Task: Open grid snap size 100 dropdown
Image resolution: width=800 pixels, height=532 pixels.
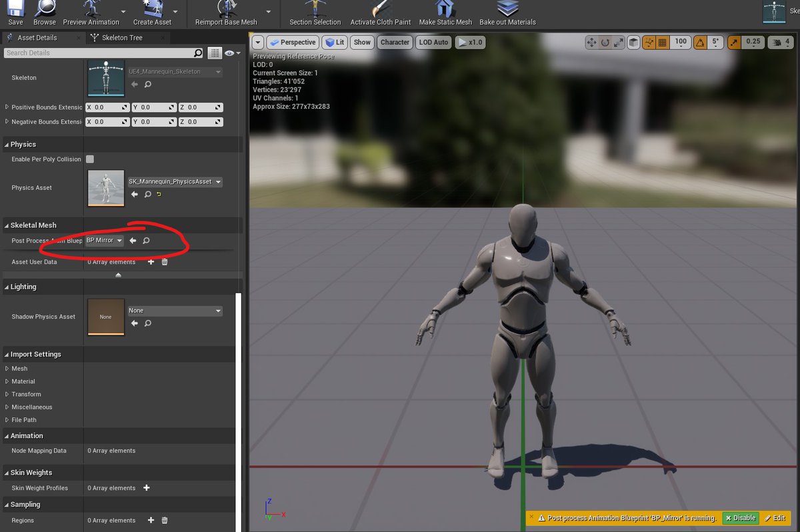Action: [x=680, y=42]
